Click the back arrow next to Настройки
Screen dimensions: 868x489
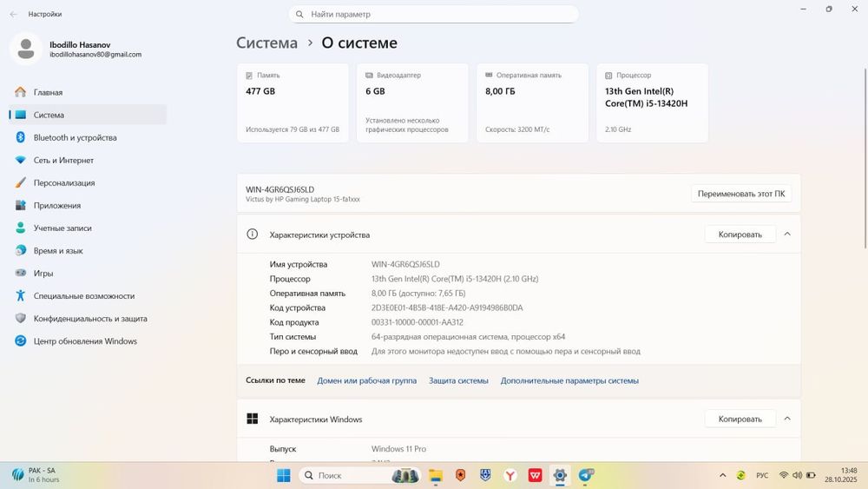coord(13,14)
